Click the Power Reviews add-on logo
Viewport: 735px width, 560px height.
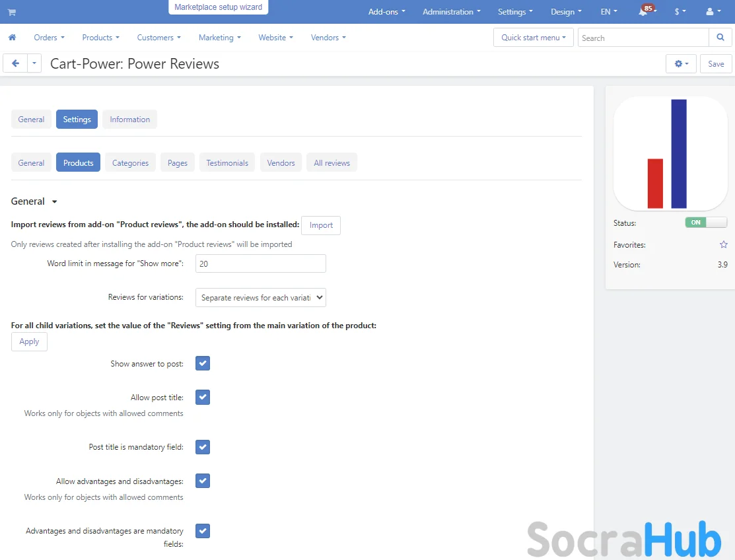click(x=670, y=154)
